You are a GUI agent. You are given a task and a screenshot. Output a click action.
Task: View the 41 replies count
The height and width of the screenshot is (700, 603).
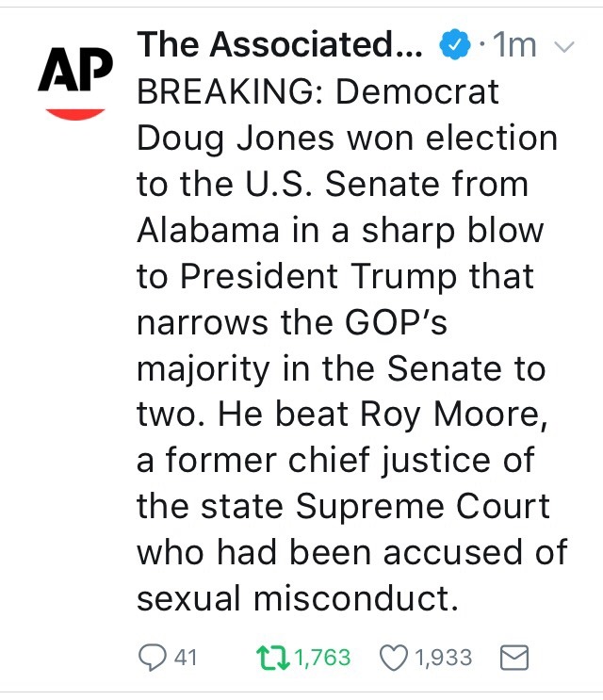pos(186,658)
